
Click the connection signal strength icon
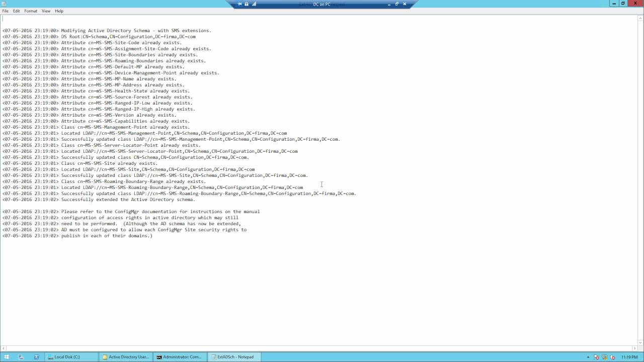click(254, 4)
